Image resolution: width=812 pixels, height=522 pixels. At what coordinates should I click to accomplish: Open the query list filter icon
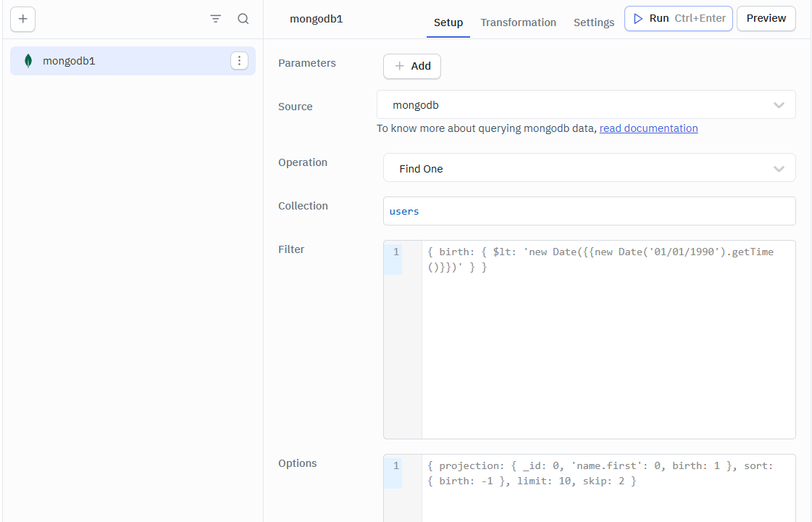216,19
